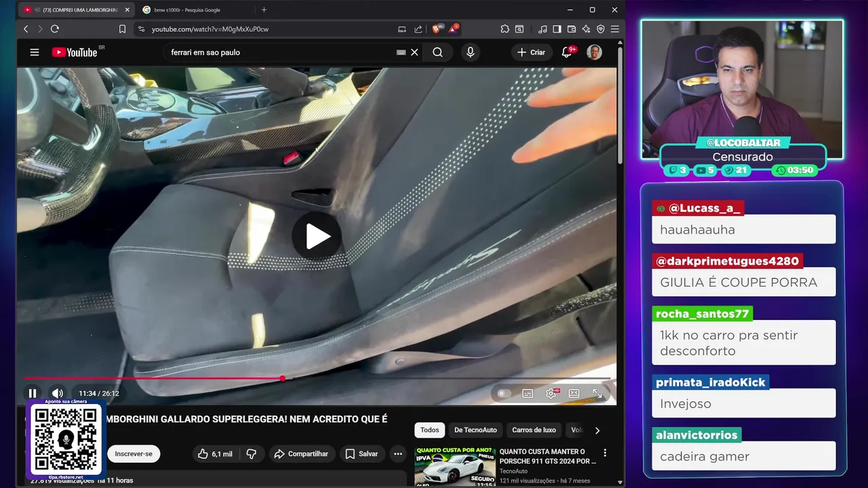Open player settings gear
The image size is (868, 488).
pos(551,393)
